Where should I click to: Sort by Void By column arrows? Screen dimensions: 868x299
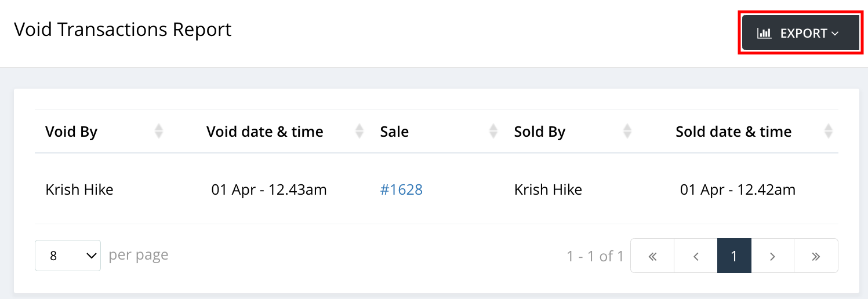pyautogui.click(x=159, y=132)
